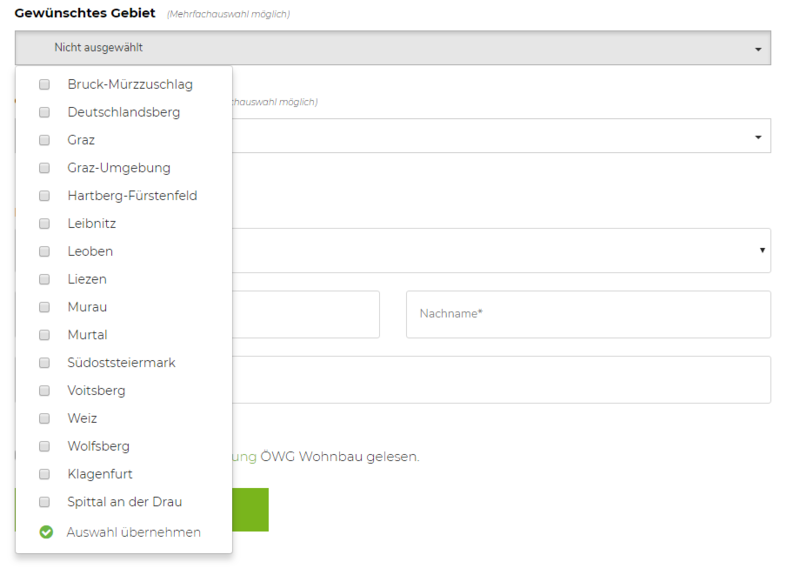Choose Leoben from the list
The image size is (800, 575).
click(90, 252)
